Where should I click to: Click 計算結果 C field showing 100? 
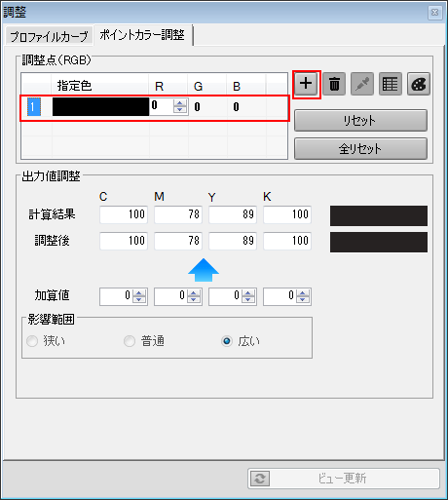click(124, 214)
